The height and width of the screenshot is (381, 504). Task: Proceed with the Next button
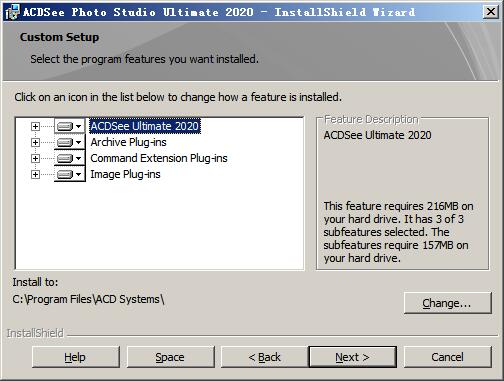(x=353, y=357)
